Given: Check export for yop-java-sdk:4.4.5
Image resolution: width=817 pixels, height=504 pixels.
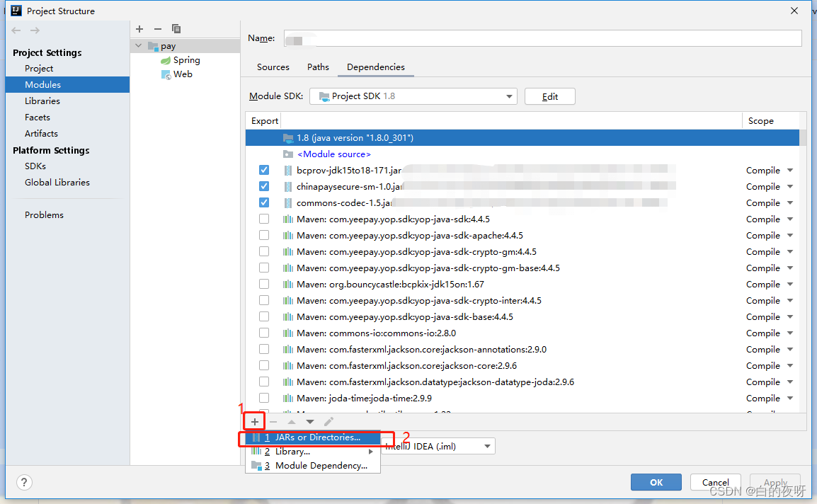Looking at the screenshot, I should [x=264, y=219].
